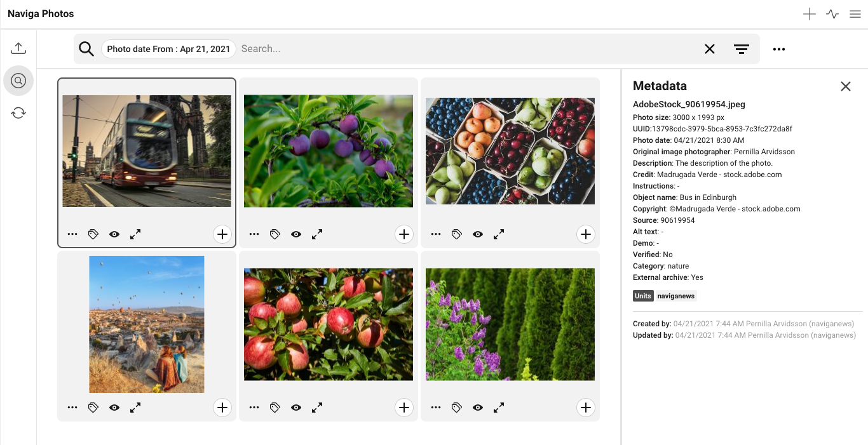Click the sync refresh icon in sidebar
The height and width of the screenshot is (445, 868).
18,113
